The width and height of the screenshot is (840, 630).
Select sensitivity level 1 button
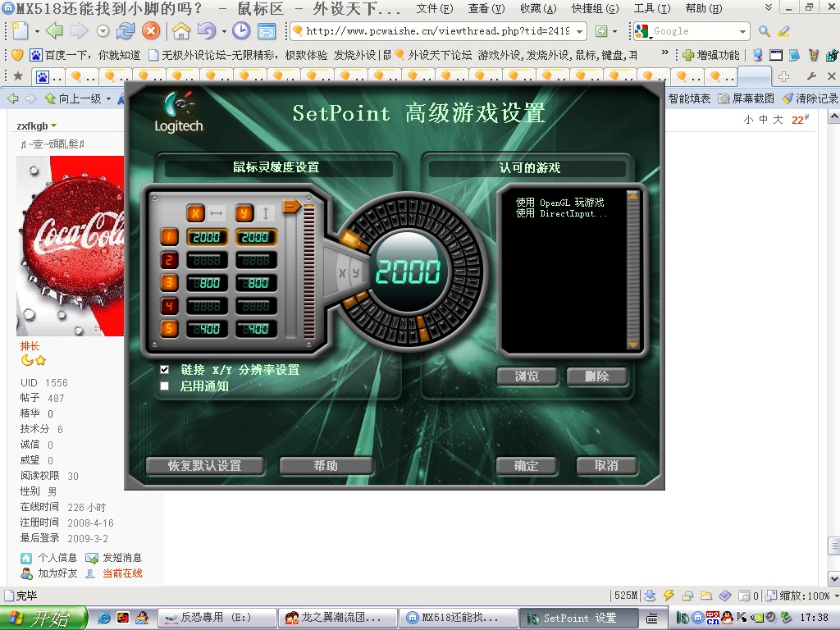(168, 238)
